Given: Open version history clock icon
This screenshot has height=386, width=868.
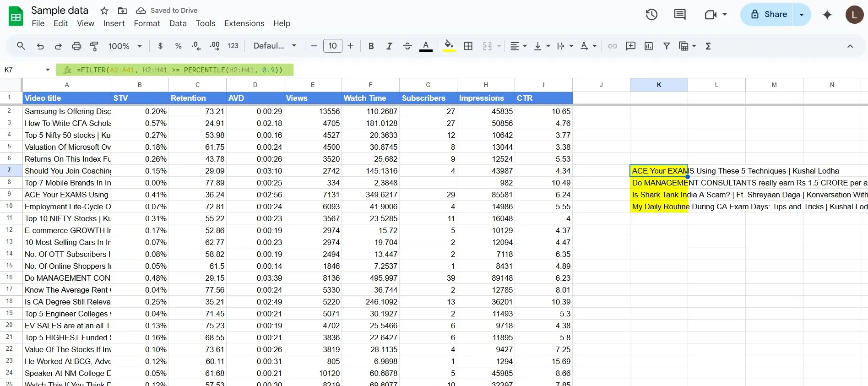Looking at the screenshot, I should click(x=651, y=15).
